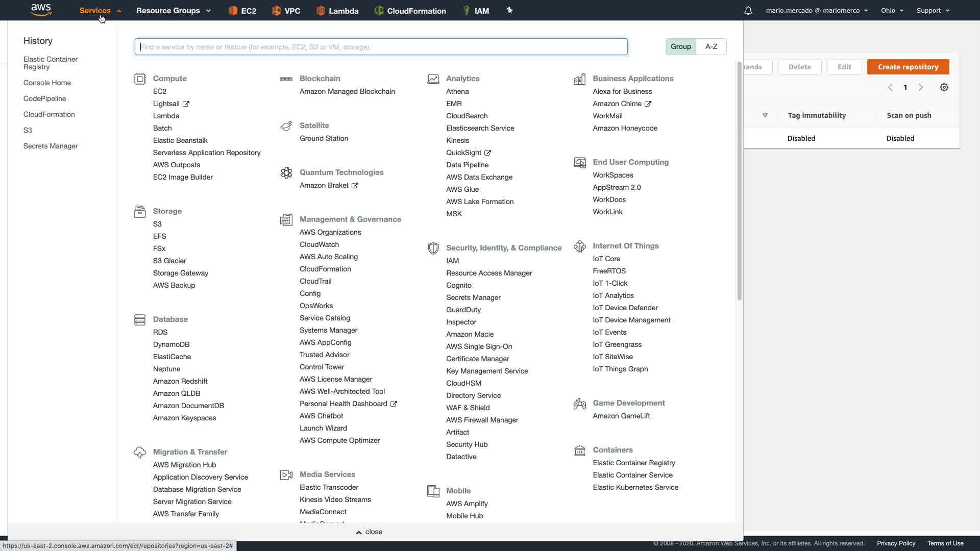This screenshot has width=980, height=551.
Task: Switch service list to A-Z view
Action: 711,46
